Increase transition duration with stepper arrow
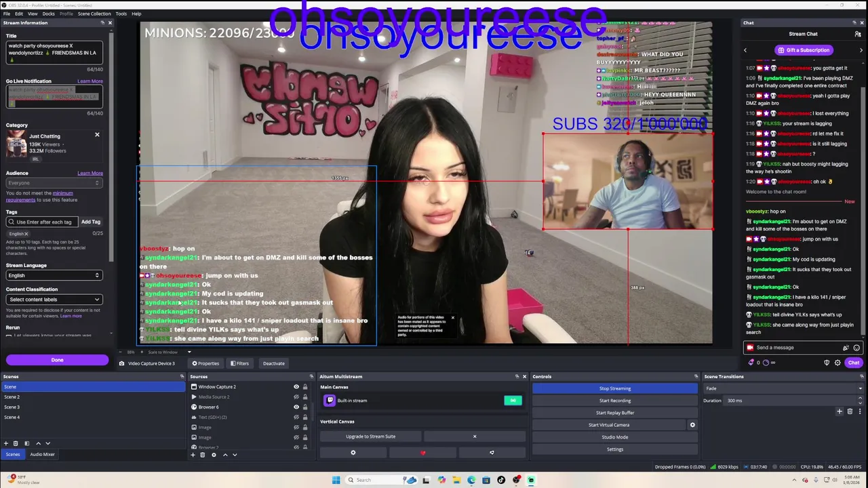This screenshot has height=488, width=868. click(861, 399)
